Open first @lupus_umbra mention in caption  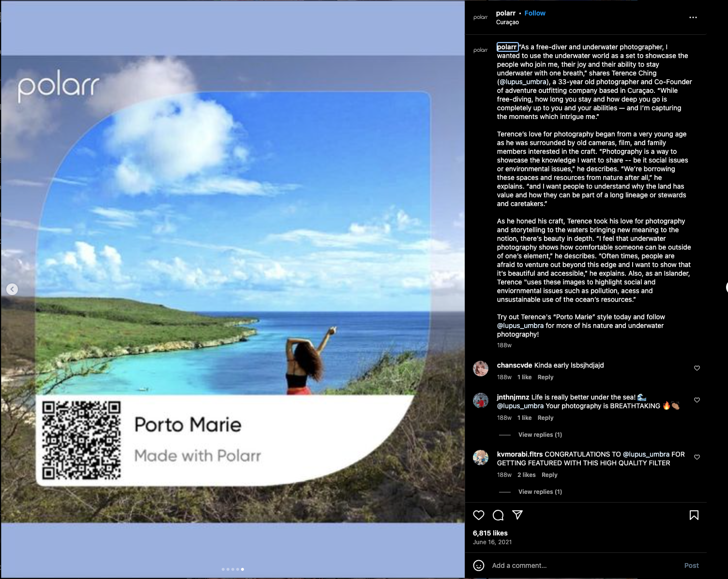[524, 82]
